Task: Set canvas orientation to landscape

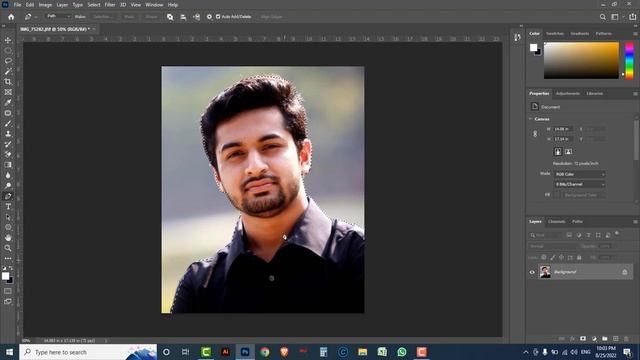Action: click(568, 151)
